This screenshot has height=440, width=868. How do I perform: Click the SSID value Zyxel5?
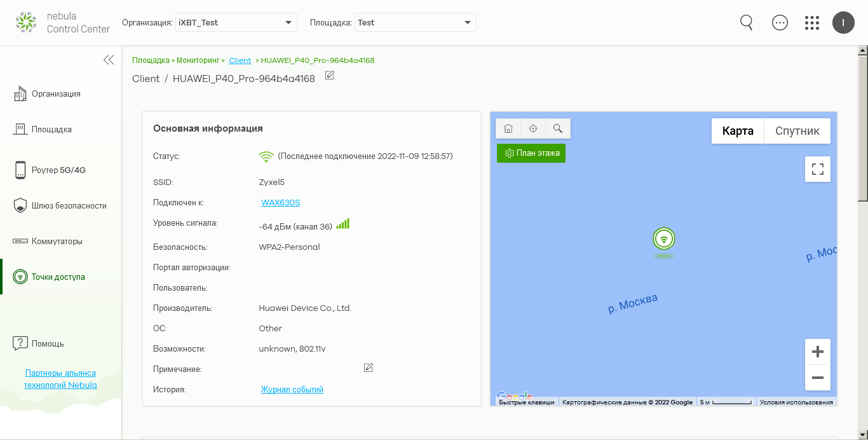tap(271, 182)
